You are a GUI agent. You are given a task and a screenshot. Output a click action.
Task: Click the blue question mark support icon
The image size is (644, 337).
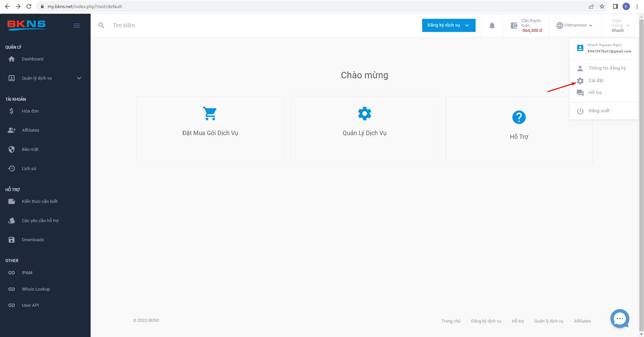pos(519,117)
